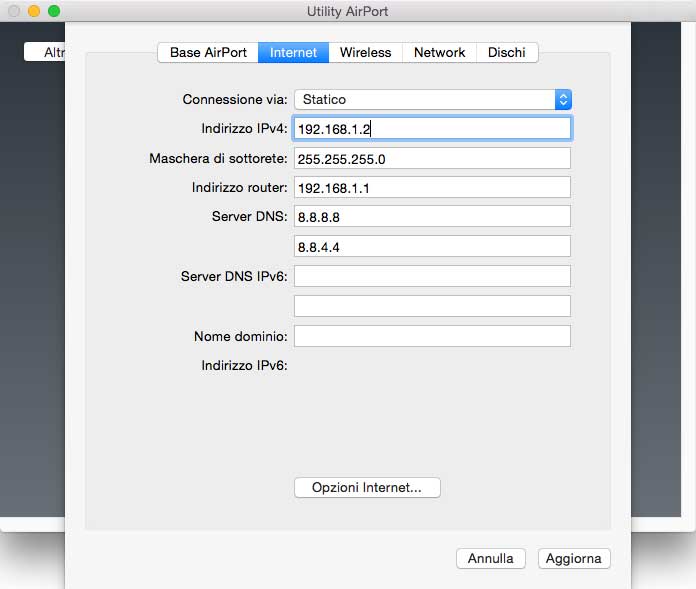696x589 pixels.
Task: Open Opzioni Internet settings
Action: pos(367,487)
